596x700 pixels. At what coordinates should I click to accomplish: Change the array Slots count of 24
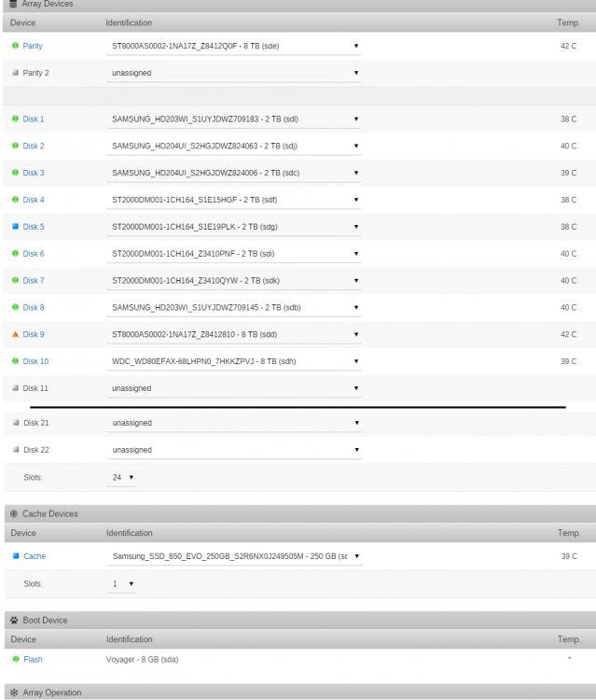(122, 477)
